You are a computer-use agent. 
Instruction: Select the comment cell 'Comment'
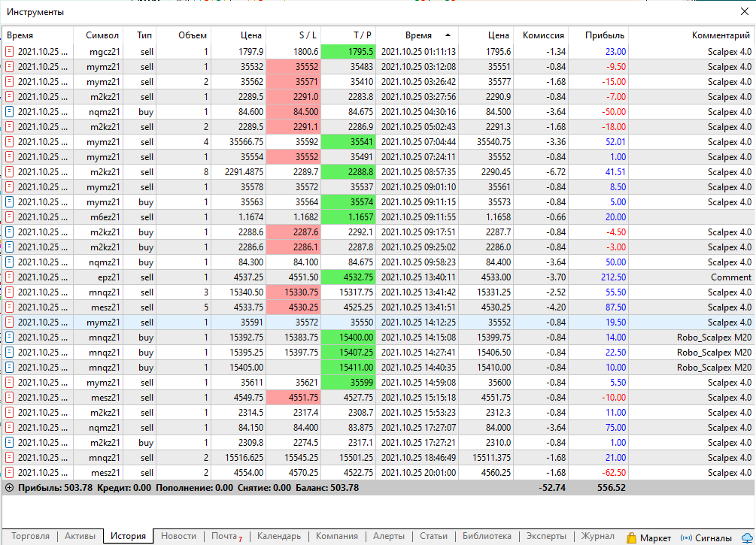(x=731, y=277)
